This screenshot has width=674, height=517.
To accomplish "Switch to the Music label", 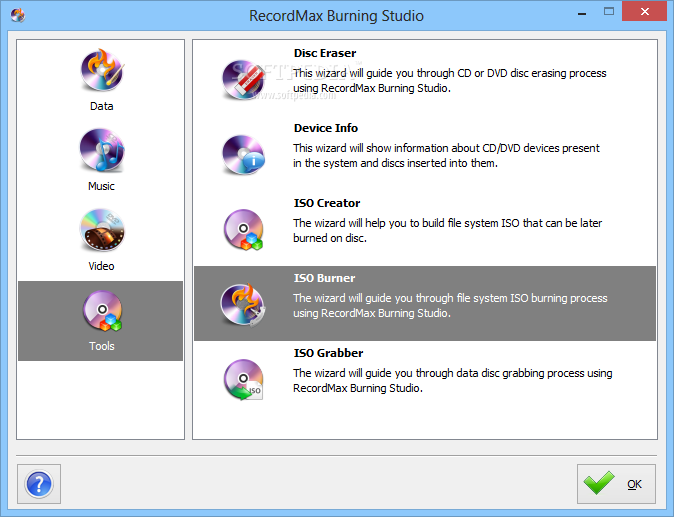I will click(101, 186).
